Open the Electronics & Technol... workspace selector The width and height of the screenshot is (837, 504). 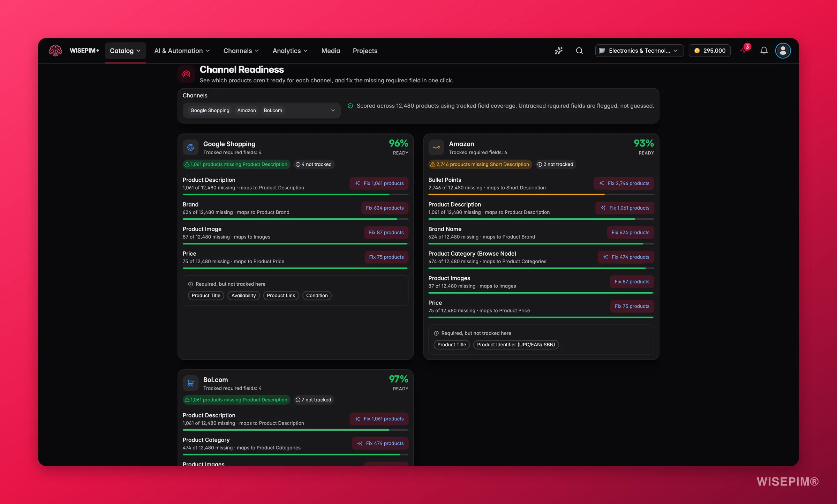coord(639,51)
